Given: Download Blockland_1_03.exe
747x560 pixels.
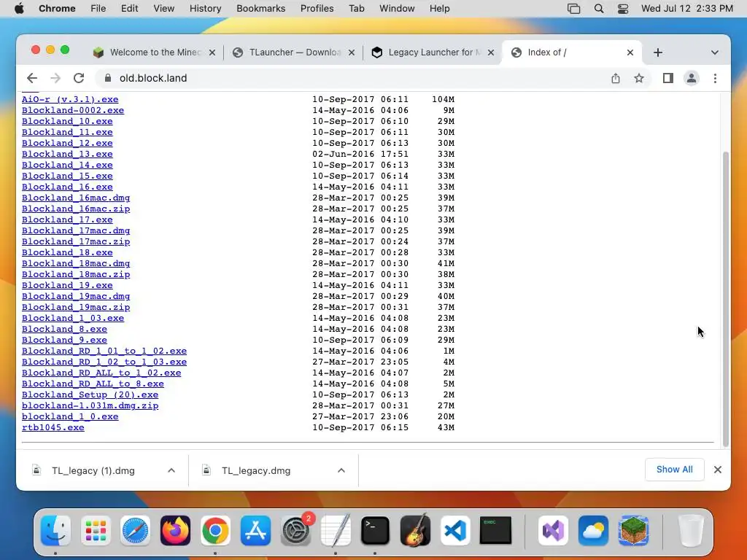Looking at the screenshot, I should click(73, 318).
